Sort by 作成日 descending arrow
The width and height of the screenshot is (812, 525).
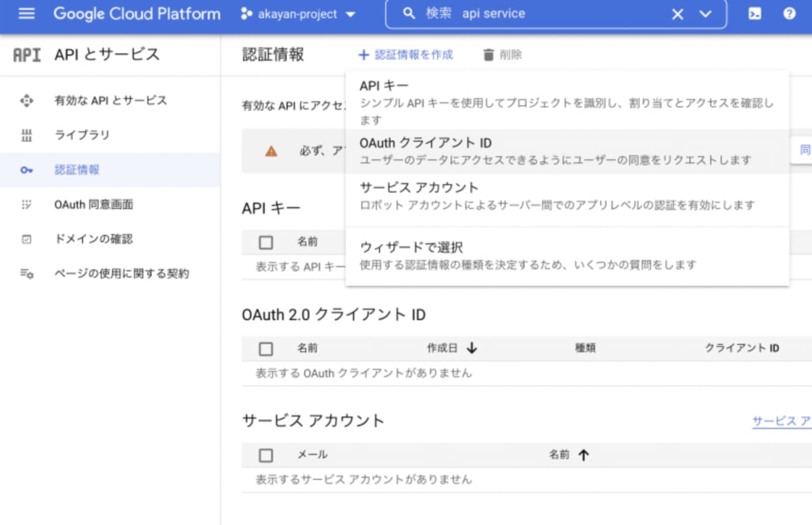pos(472,348)
